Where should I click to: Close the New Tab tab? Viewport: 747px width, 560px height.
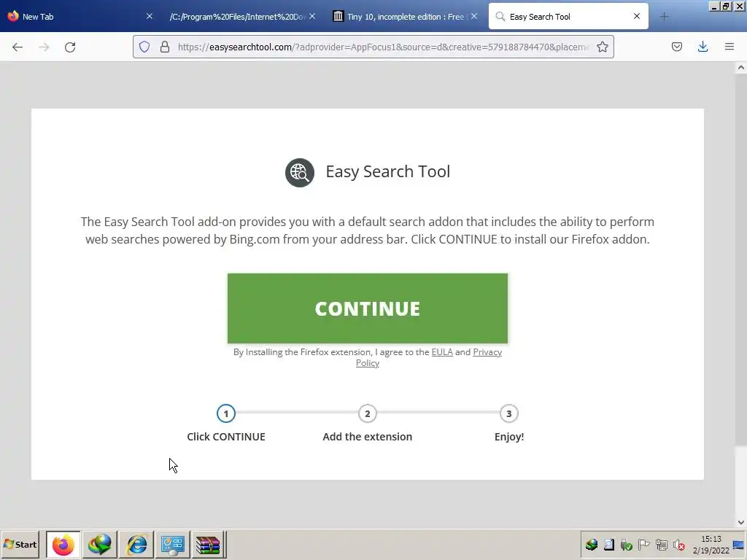pos(149,16)
